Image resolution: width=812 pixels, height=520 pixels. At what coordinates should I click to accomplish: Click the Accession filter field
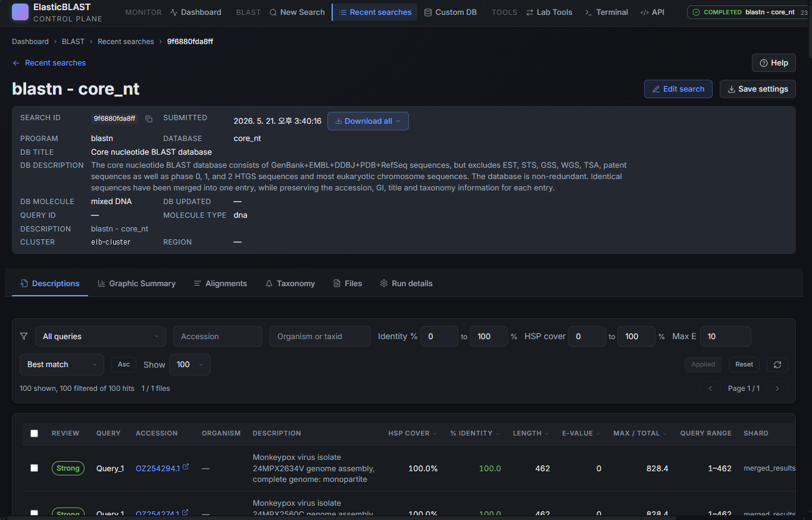218,336
